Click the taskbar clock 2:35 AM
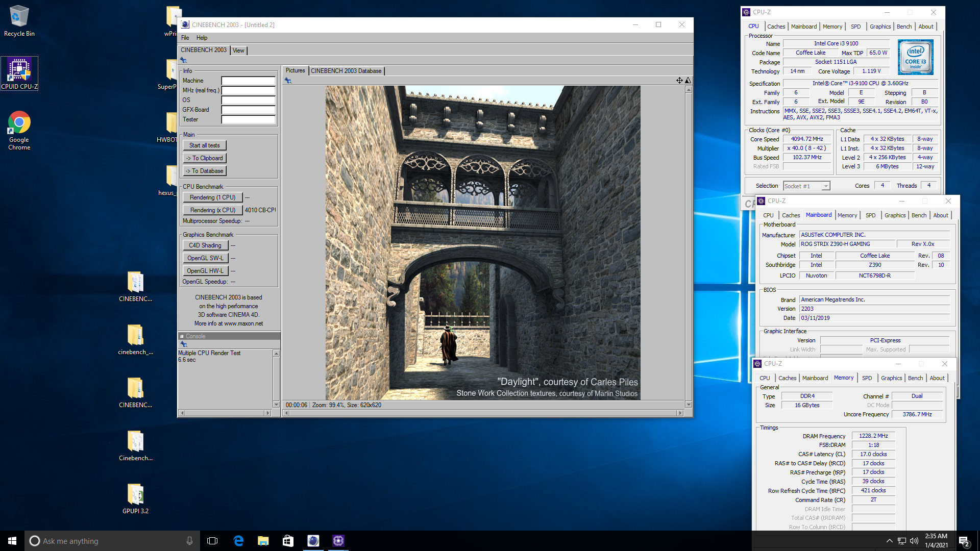 936,541
